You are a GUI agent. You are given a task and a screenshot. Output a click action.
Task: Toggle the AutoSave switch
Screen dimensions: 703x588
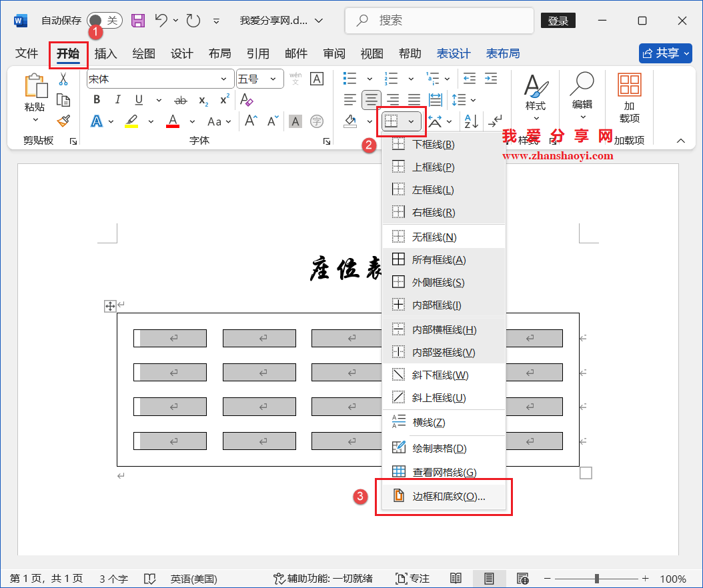[x=105, y=21]
